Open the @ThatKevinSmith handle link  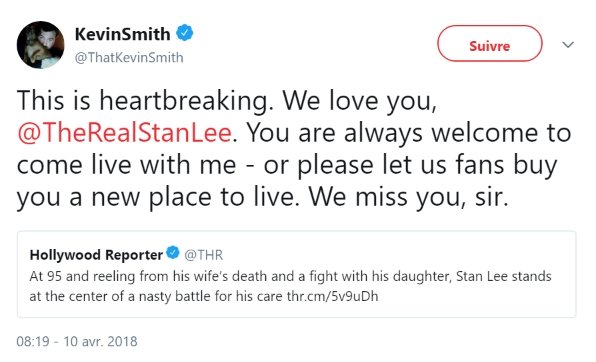129,57
